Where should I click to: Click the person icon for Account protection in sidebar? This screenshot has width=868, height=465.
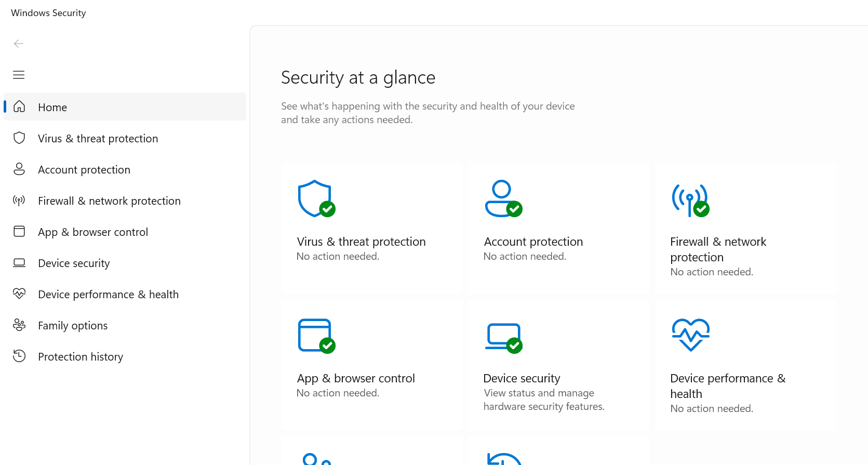[19, 169]
